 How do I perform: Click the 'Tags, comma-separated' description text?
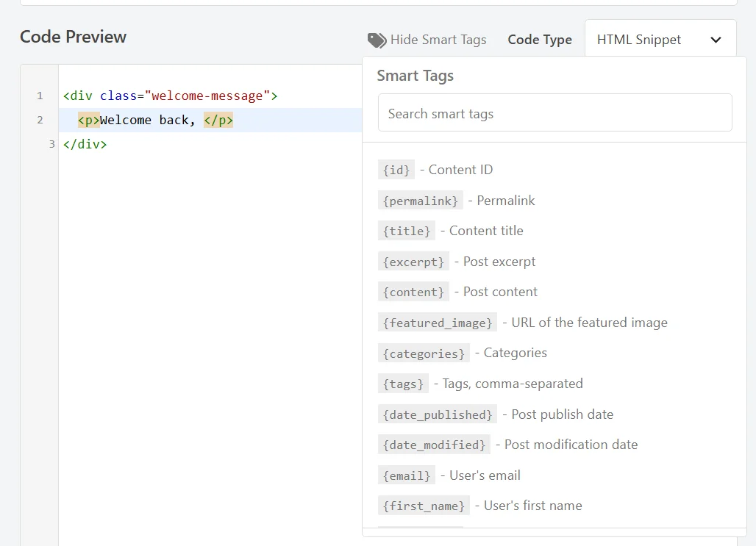tap(513, 384)
